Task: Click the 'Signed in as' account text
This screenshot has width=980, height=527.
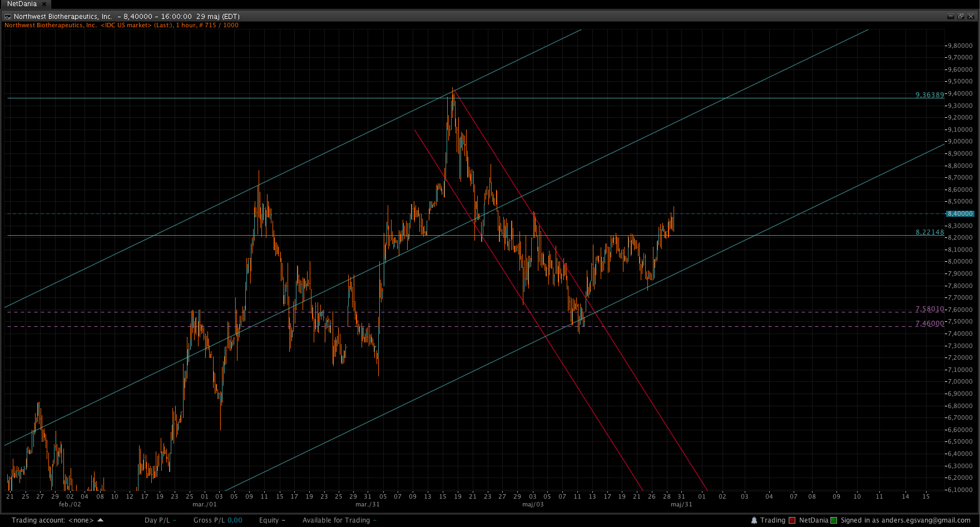Action: (905, 520)
